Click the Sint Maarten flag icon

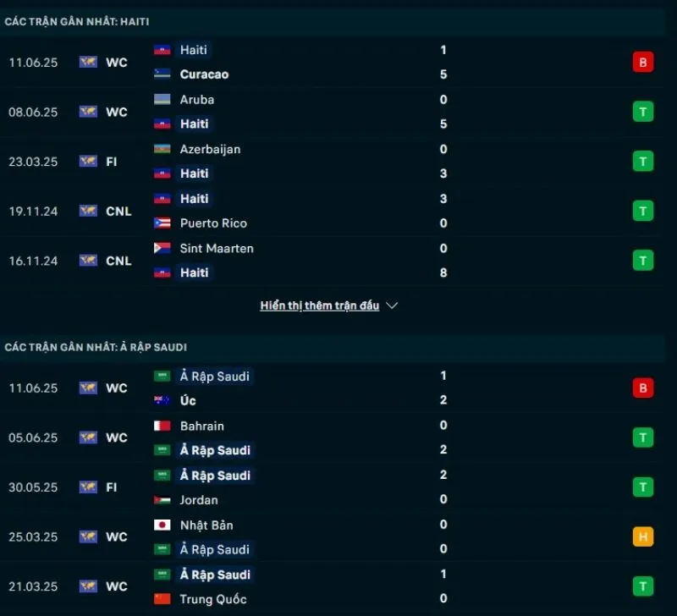pyautogui.click(x=162, y=249)
